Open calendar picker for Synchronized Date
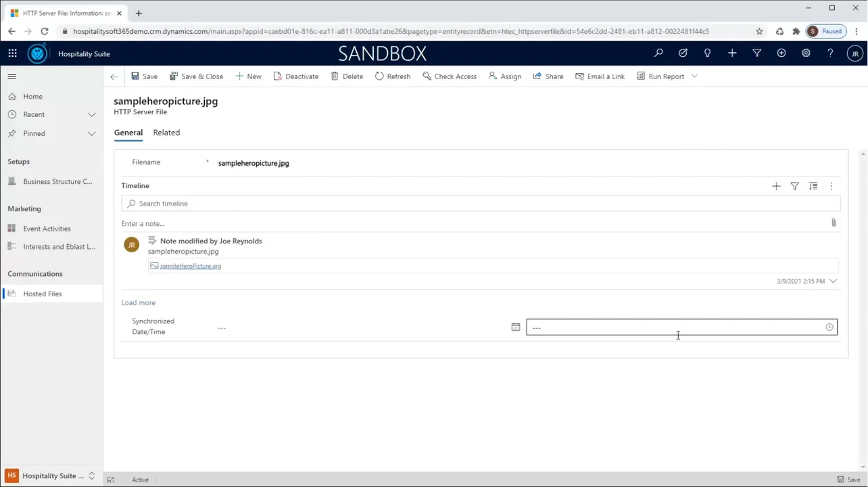The width and height of the screenshot is (868, 487). [516, 327]
